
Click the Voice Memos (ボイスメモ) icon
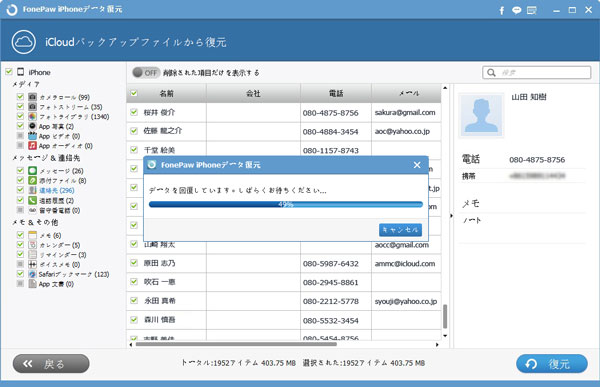33,264
